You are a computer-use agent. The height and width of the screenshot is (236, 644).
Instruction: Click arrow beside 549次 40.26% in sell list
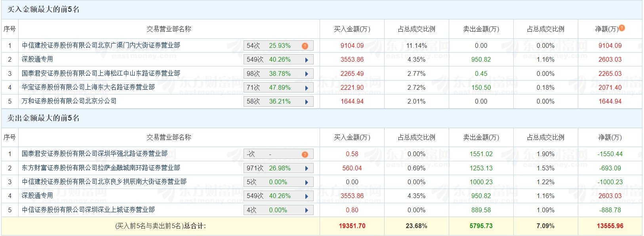click(x=307, y=196)
